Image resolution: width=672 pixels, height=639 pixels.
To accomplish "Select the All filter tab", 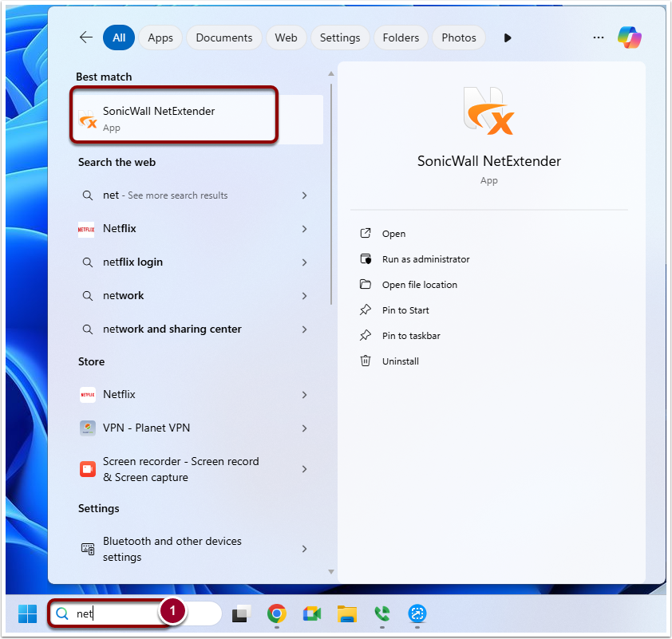I will tap(119, 37).
